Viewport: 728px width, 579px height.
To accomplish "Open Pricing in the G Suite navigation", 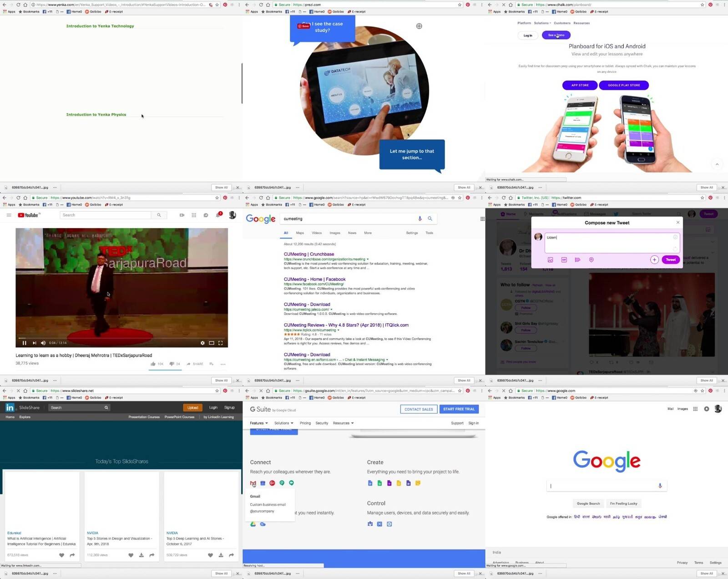I will [x=305, y=423].
